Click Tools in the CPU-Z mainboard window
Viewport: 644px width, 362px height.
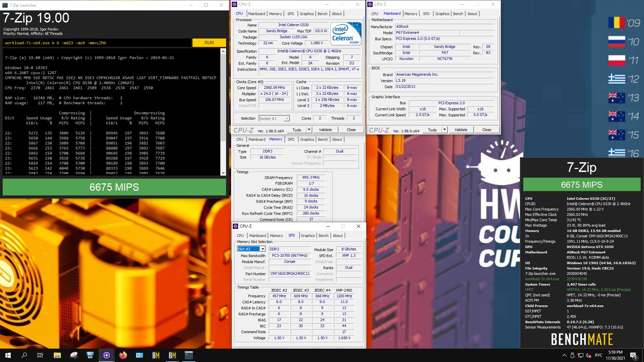pyautogui.click(x=432, y=130)
